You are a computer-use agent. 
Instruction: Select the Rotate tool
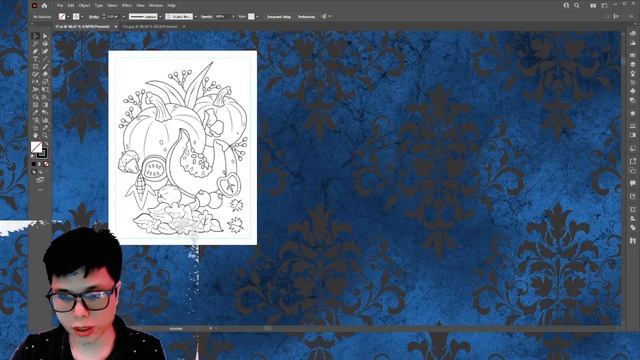36,82
